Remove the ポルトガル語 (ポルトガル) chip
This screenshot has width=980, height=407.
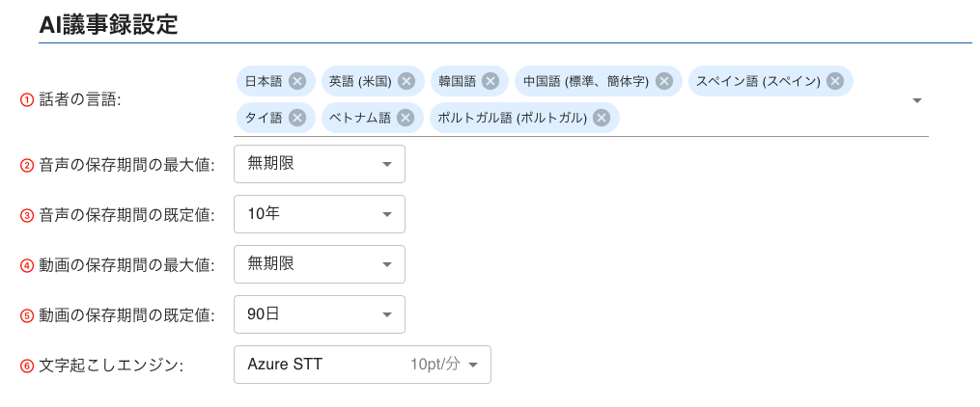tap(602, 118)
